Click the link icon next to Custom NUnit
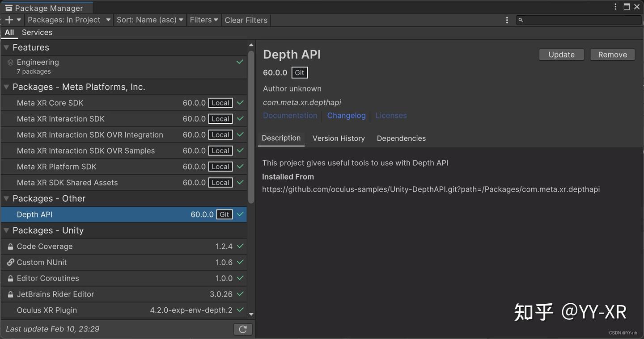644x339 pixels. pos(10,262)
